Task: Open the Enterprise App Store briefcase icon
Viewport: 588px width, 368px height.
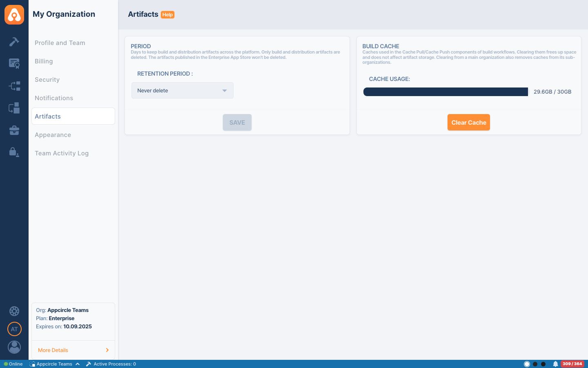Action: 14,130
